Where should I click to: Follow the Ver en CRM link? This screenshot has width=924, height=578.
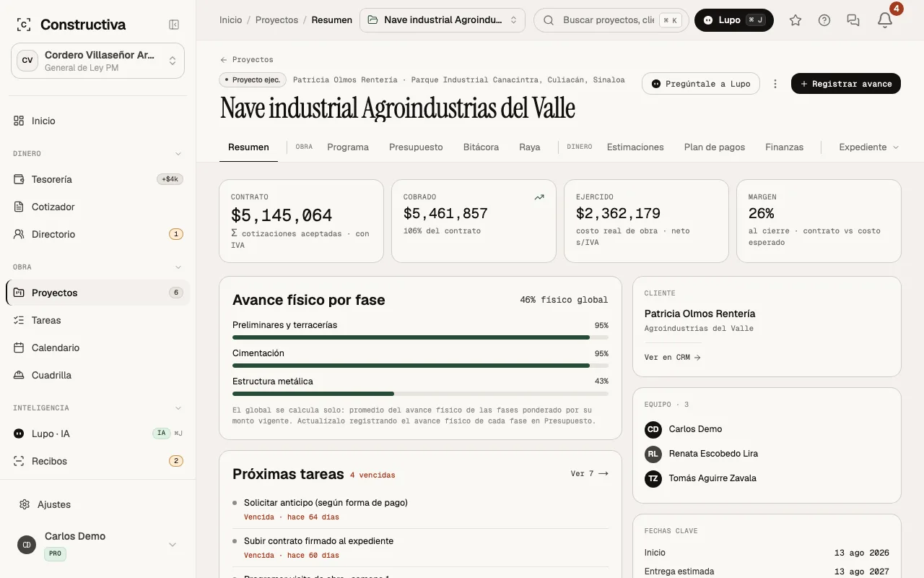click(672, 357)
